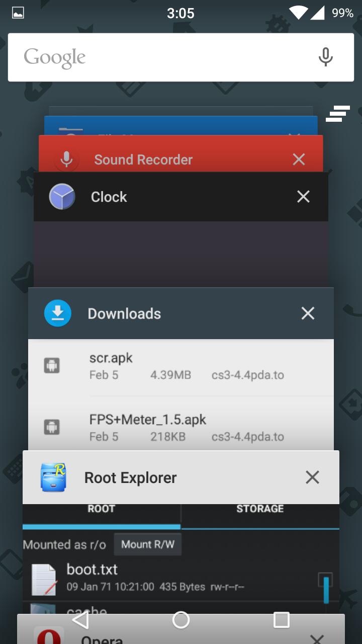
Task: Switch to the Clock app
Action: point(181,197)
